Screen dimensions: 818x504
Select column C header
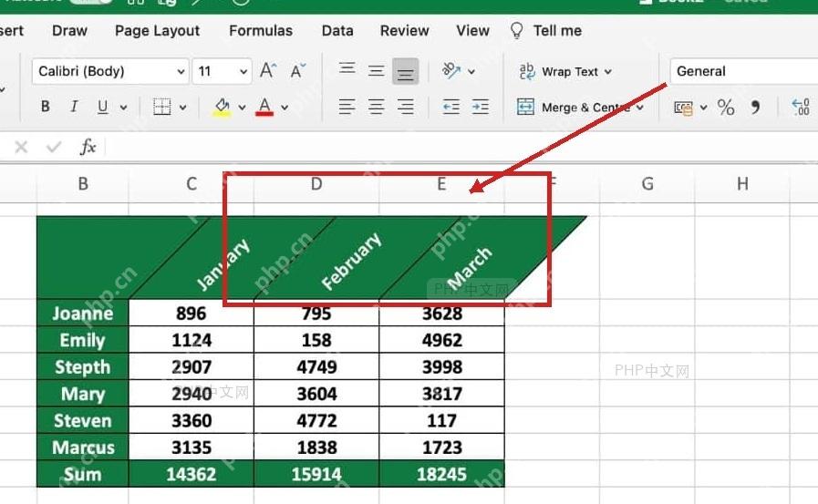pyautogui.click(x=191, y=183)
